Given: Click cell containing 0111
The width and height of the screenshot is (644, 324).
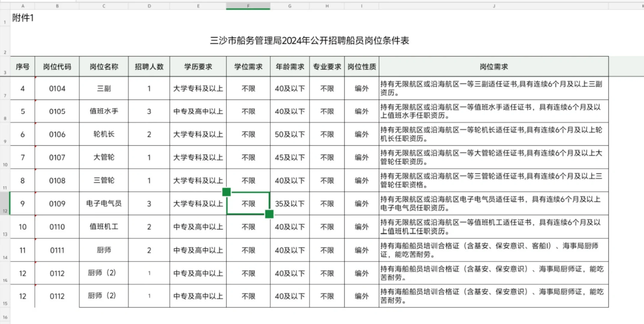Looking at the screenshot, I should (x=57, y=250).
